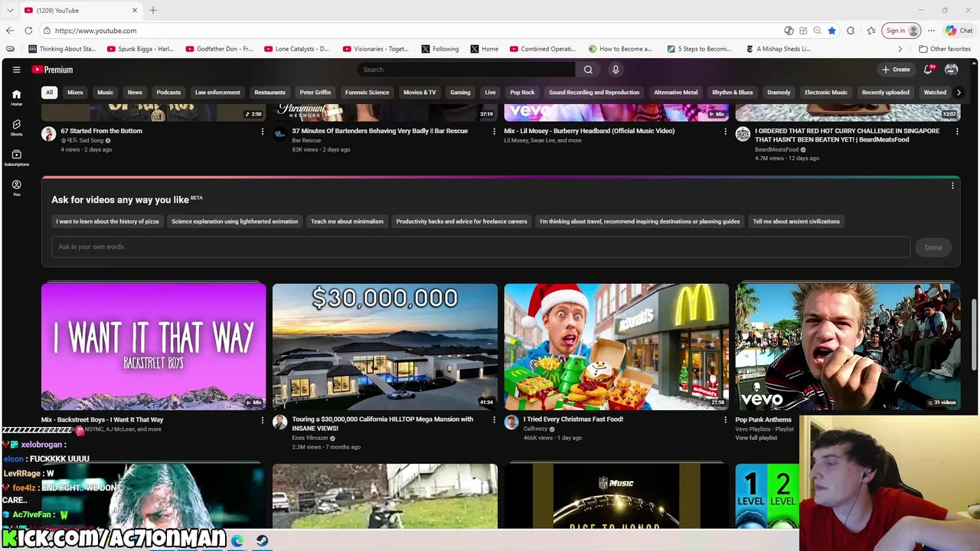The image size is (980, 551).
Task: Select the Pop Rock chip
Action: 522,93
